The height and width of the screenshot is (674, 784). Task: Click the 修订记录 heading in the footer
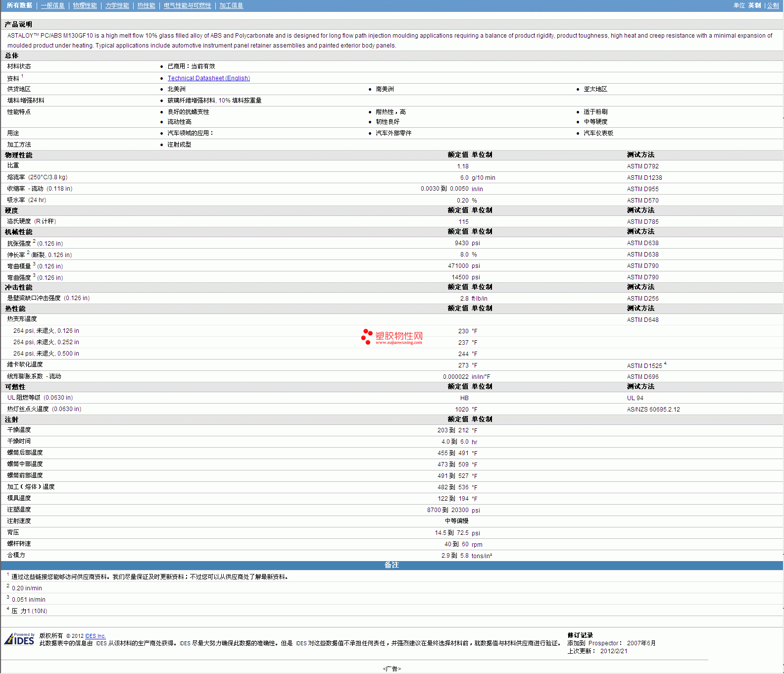pos(580,635)
